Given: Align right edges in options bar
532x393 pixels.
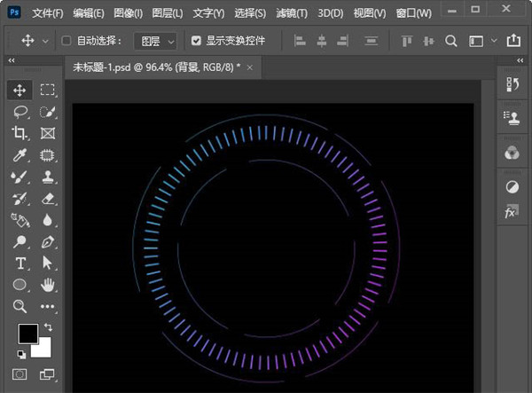Looking at the screenshot, I should (342, 41).
